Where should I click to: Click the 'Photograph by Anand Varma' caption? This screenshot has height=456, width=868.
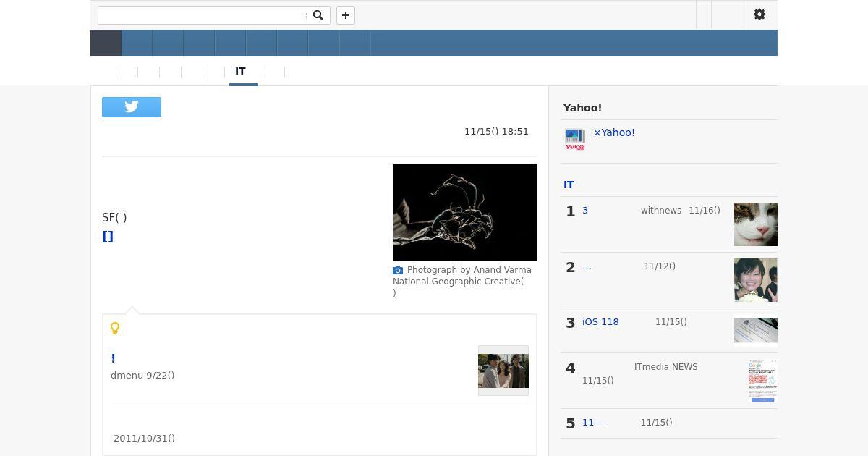[x=469, y=270]
